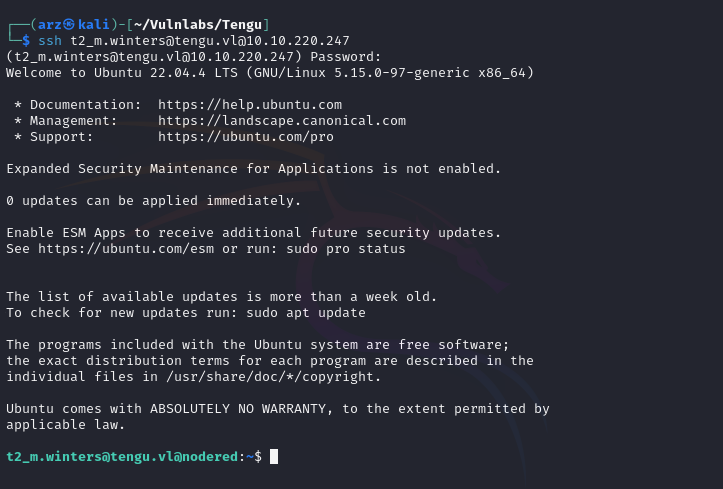This screenshot has width=723, height=489.
Task: Click the ~/Vulnlabs/Tengu directory path
Action: [198, 24]
